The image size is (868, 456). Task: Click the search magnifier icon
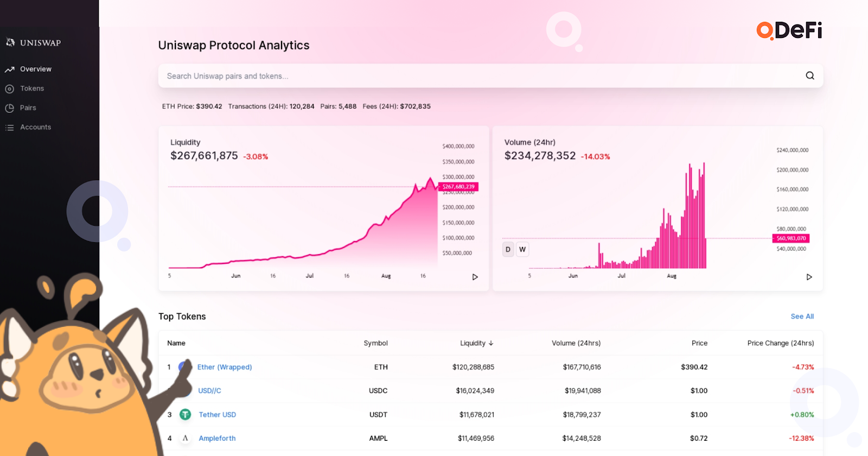pos(810,76)
